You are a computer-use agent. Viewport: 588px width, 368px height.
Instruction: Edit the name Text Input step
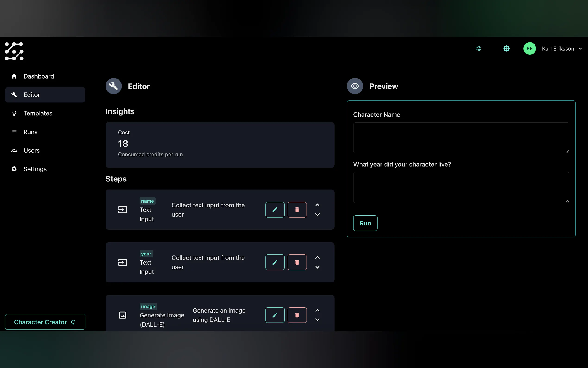pos(275,209)
